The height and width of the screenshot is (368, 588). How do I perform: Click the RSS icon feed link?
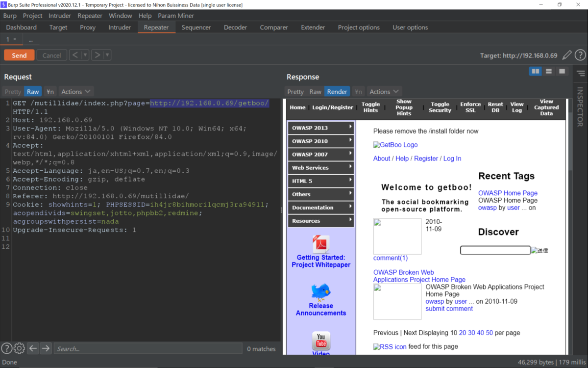390,346
